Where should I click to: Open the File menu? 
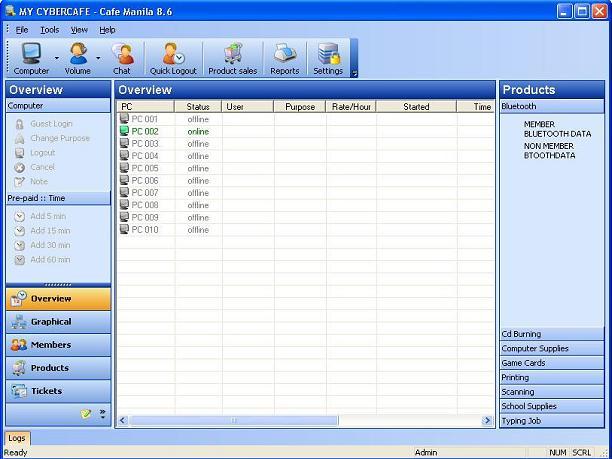click(x=21, y=30)
